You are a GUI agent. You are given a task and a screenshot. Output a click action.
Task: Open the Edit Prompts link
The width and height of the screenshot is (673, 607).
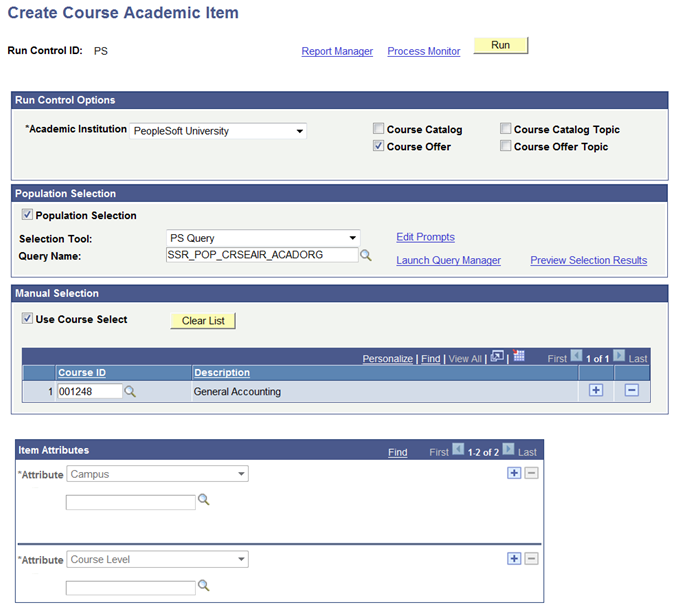coord(425,237)
